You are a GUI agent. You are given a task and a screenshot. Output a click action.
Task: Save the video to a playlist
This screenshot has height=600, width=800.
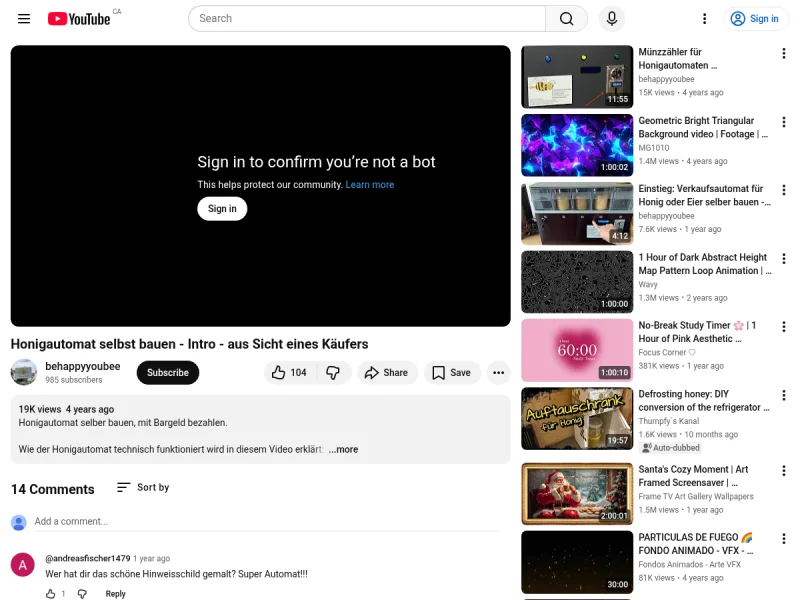pyautogui.click(x=451, y=373)
